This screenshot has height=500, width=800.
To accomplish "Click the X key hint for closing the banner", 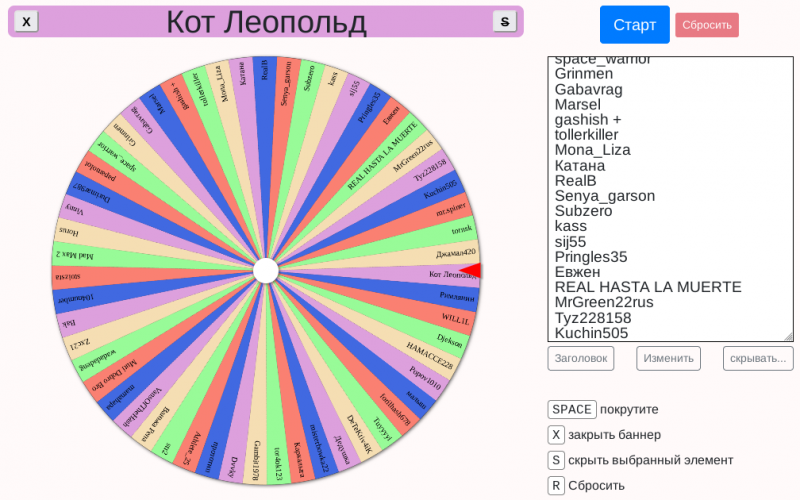I will 556,435.
